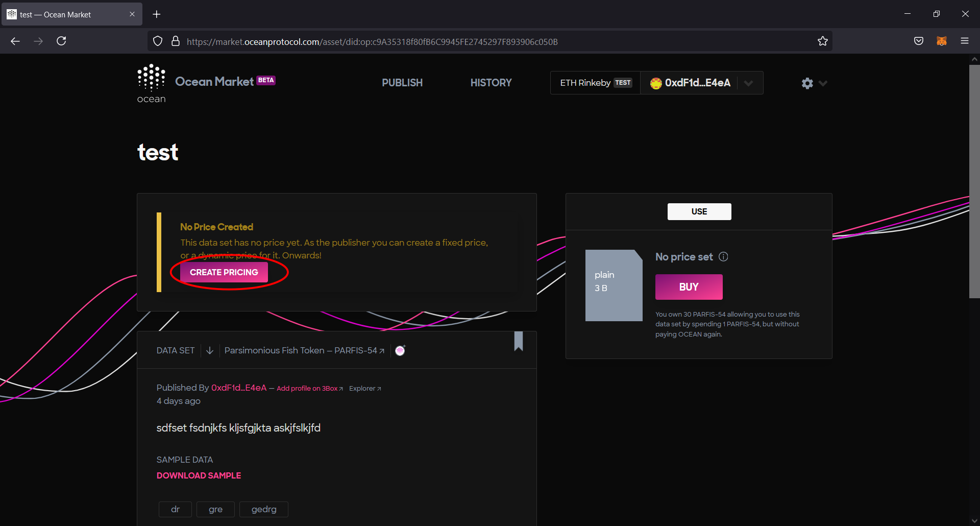Toggle the bookmark ribbon on asset
This screenshot has height=526, width=980.
click(519, 341)
